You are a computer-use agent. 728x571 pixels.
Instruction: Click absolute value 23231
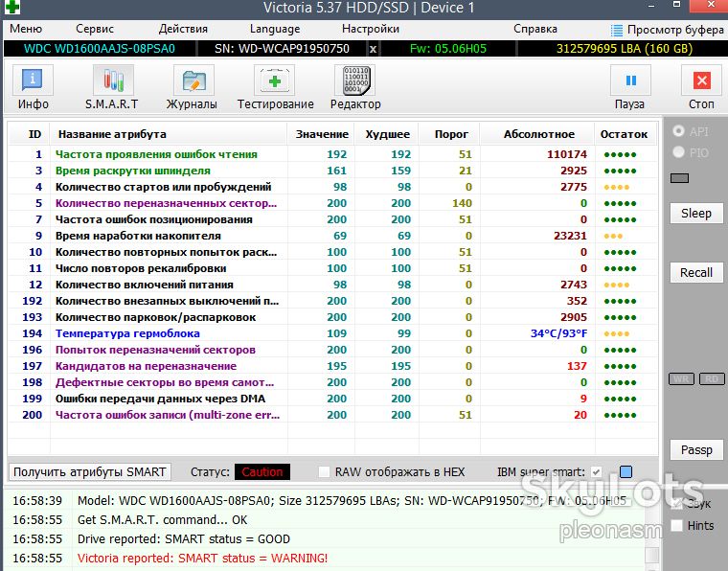click(570, 236)
